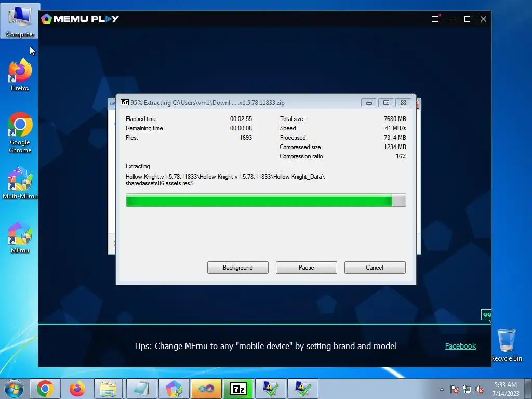
Task: Click the sharedassets86.assets.resS file name
Action: 159,183
